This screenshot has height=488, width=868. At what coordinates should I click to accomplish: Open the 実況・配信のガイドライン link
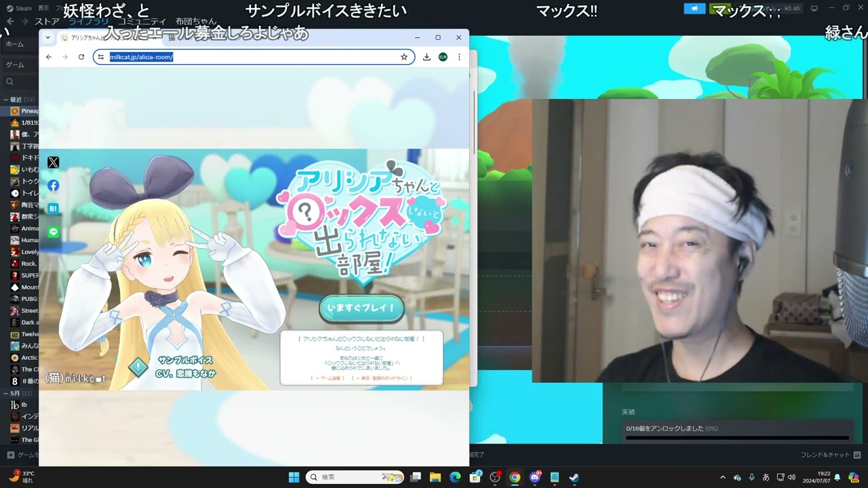[x=382, y=378]
